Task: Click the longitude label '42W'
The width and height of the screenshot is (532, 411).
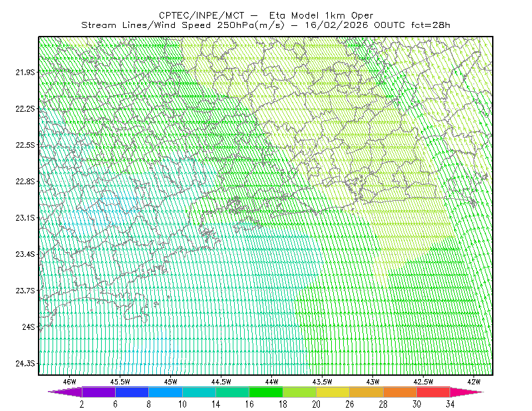Action: pos(474,382)
